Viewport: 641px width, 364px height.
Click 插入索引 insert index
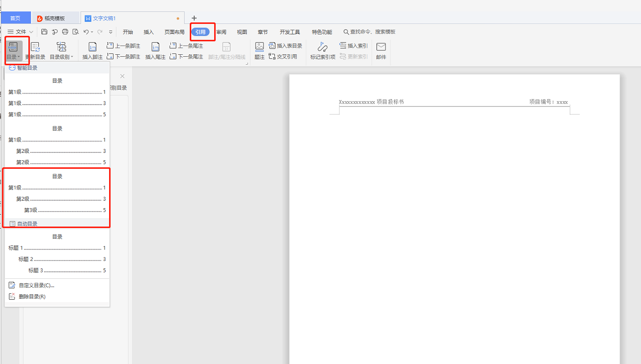pos(354,46)
